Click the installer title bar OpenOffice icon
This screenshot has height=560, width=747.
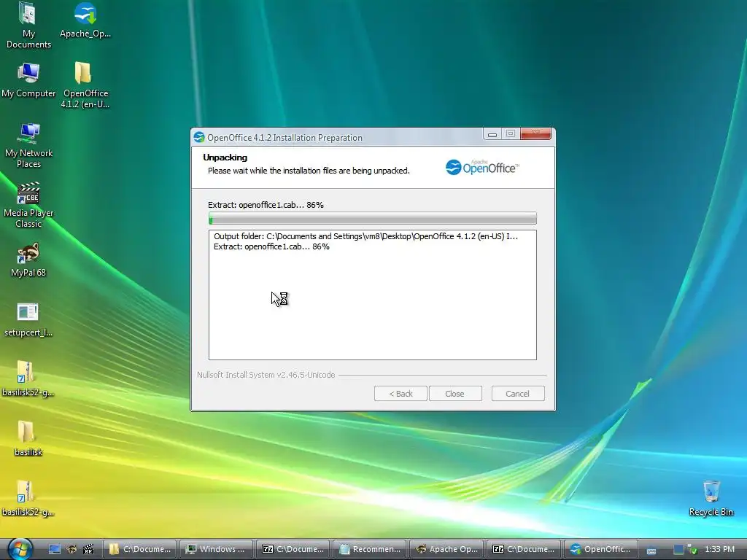click(199, 138)
